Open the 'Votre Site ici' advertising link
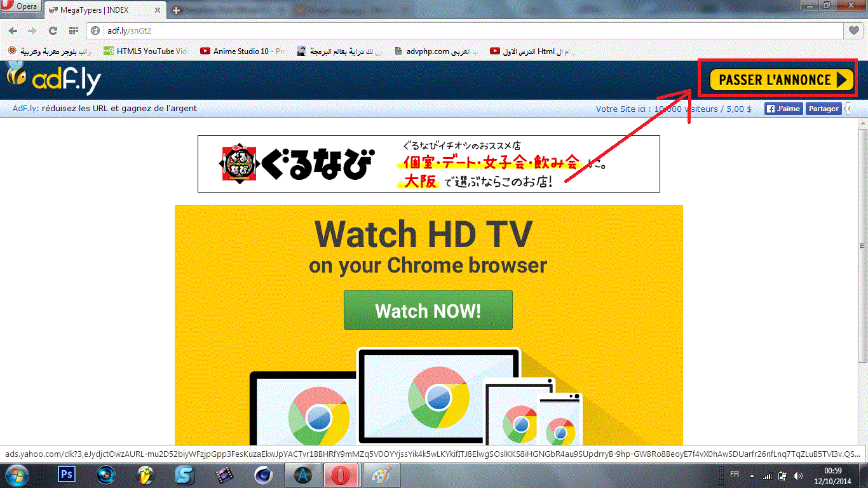Screen dimensions: 868x488 [674, 109]
